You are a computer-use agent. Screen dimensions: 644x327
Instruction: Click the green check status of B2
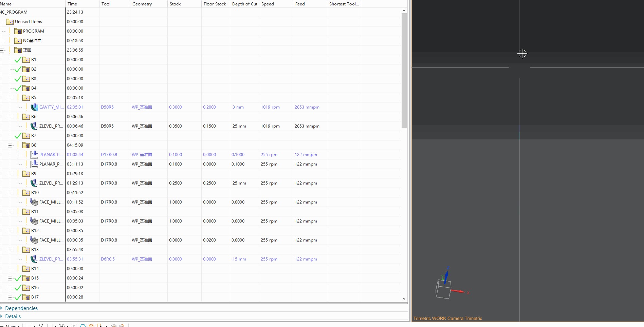click(x=18, y=70)
